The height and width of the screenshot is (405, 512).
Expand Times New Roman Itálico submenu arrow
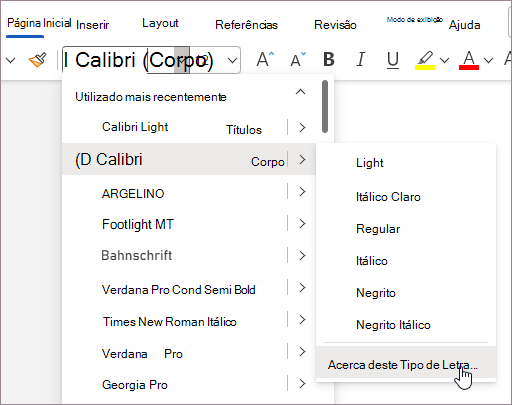tap(302, 319)
